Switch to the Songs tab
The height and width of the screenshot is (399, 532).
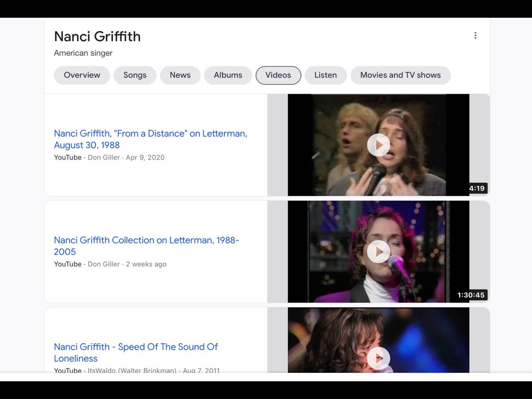click(x=135, y=75)
